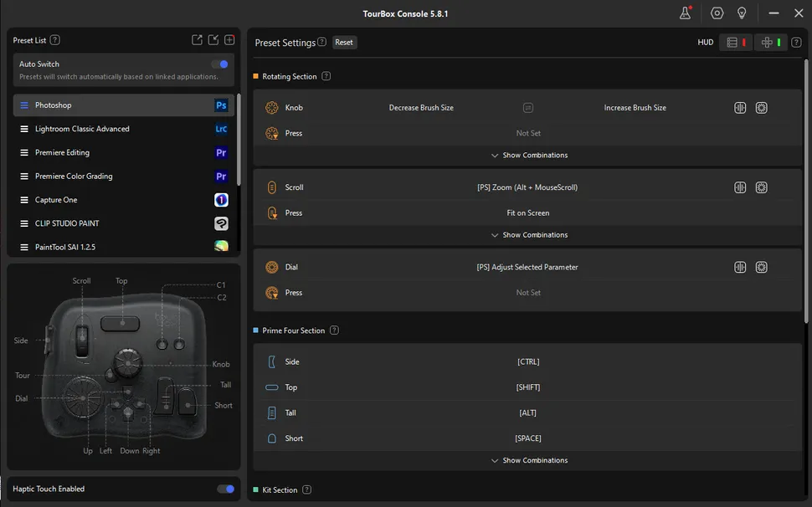Screen dimensions: 812x507
Task: Expand Show Combinations under the Knob section
Action: click(529, 156)
